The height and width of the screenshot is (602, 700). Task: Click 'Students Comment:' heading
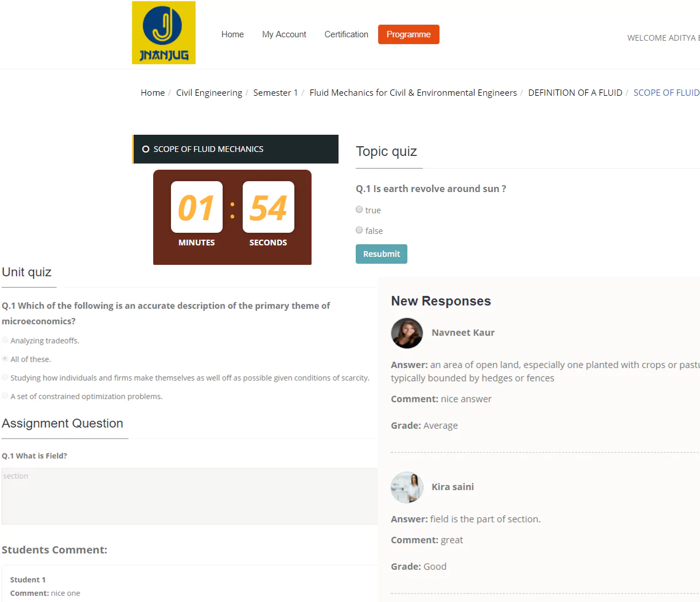coord(55,550)
